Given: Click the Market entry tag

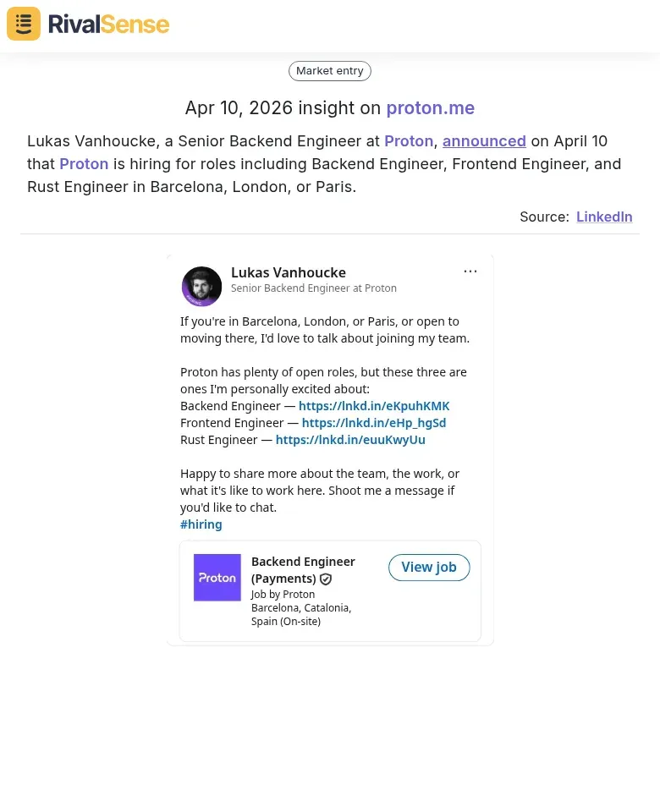Looking at the screenshot, I should click(x=330, y=71).
